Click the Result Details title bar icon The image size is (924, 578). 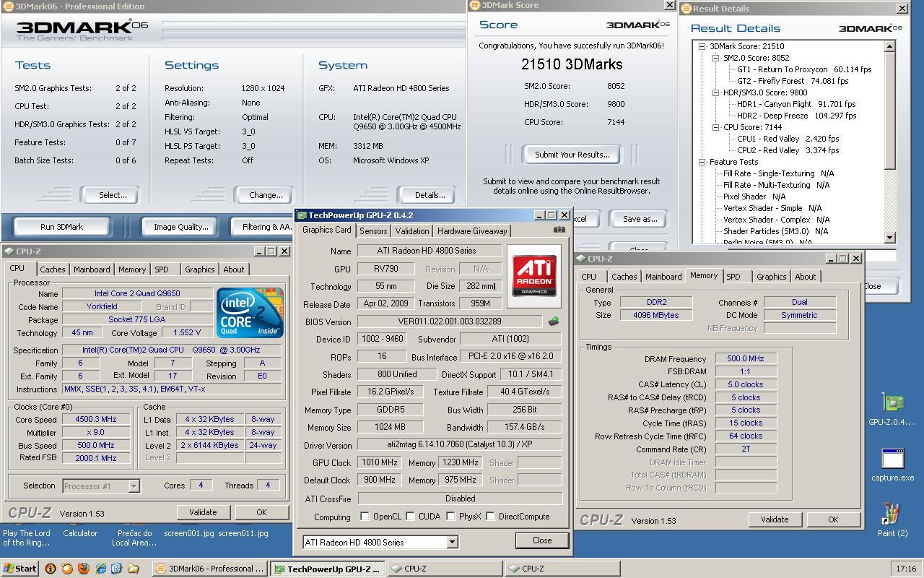click(686, 9)
